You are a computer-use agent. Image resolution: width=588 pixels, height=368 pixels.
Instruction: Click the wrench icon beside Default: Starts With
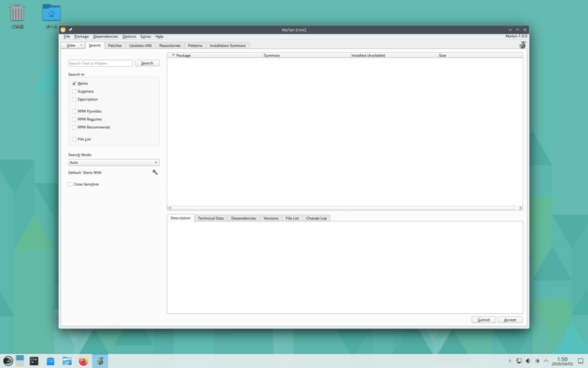coord(155,172)
